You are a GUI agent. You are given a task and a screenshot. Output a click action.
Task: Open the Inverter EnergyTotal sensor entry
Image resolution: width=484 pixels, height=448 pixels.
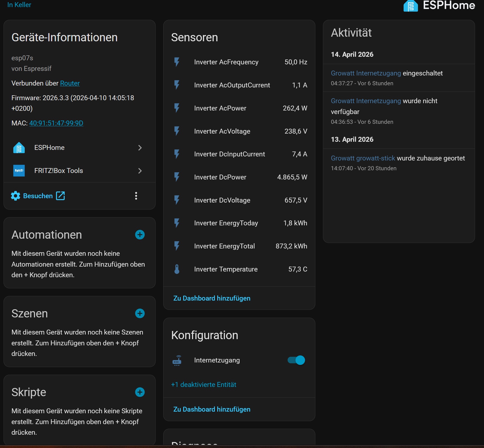[x=239, y=246]
